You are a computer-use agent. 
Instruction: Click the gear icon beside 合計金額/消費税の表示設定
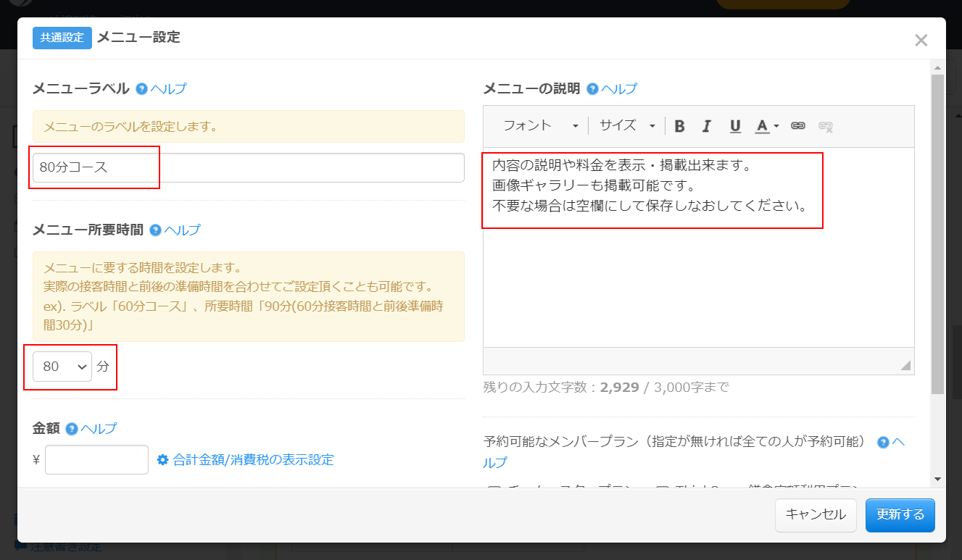(x=162, y=459)
